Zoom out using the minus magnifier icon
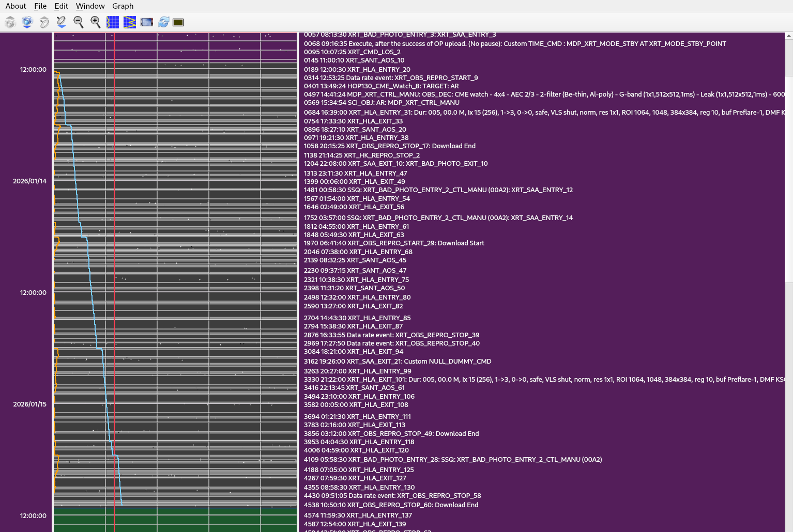The height and width of the screenshot is (532, 793). coord(78,22)
